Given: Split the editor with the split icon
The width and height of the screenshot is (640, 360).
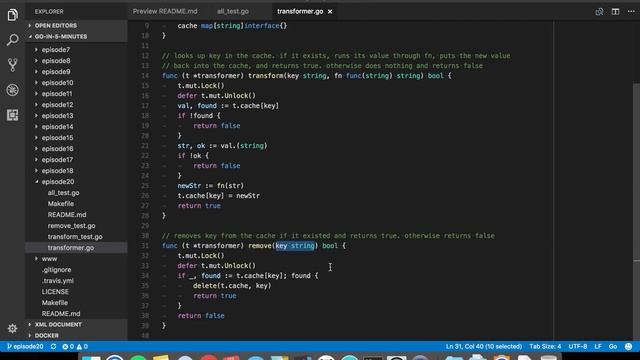Looking at the screenshot, I should pos(615,11).
